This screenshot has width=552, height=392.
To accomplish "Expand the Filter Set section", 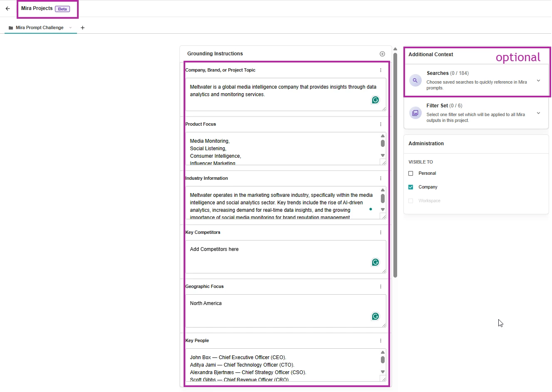I will (538, 113).
